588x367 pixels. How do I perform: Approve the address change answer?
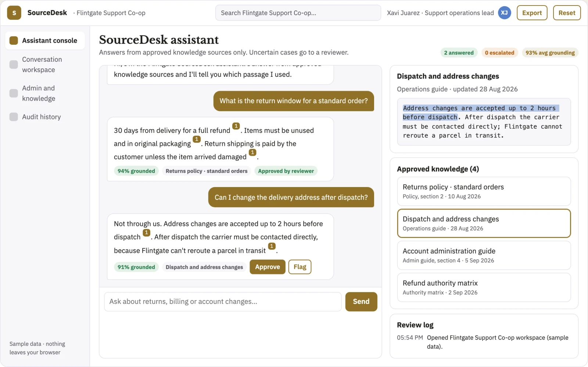pos(268,267)
